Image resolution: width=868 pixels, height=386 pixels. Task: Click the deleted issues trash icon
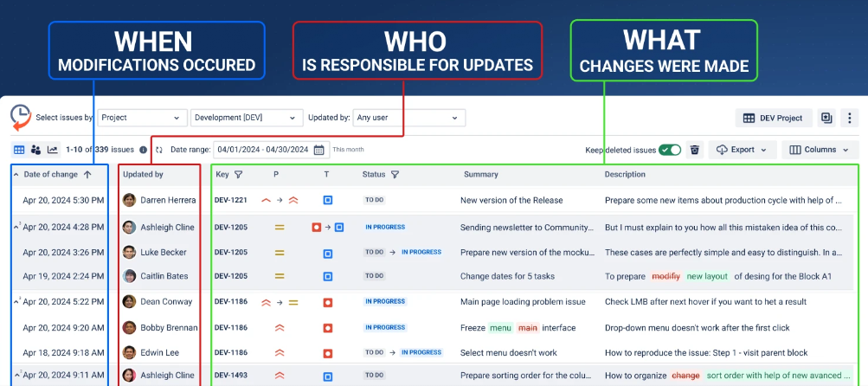[x=694, y=150]
